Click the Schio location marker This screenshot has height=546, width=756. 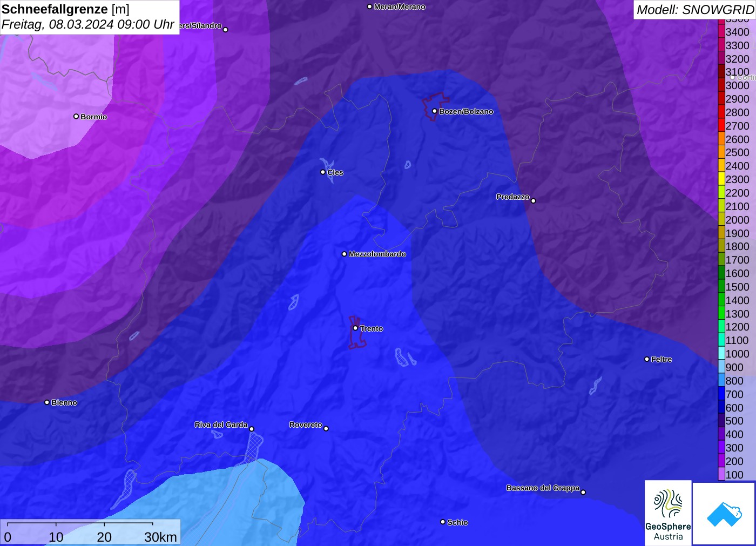coord(443,522)
